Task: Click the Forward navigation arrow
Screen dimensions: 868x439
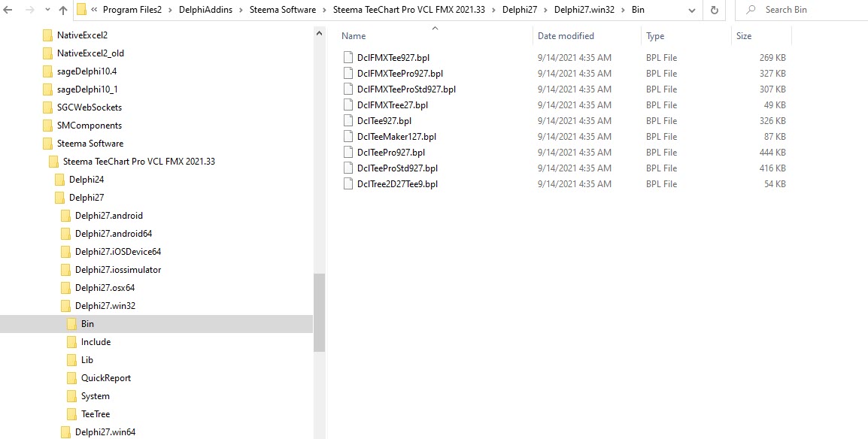Action: coord(29,10)
